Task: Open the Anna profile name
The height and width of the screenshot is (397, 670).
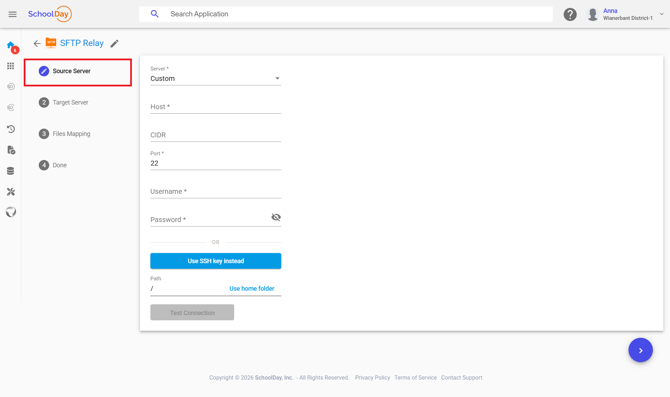Action: [x=610, y=11]
